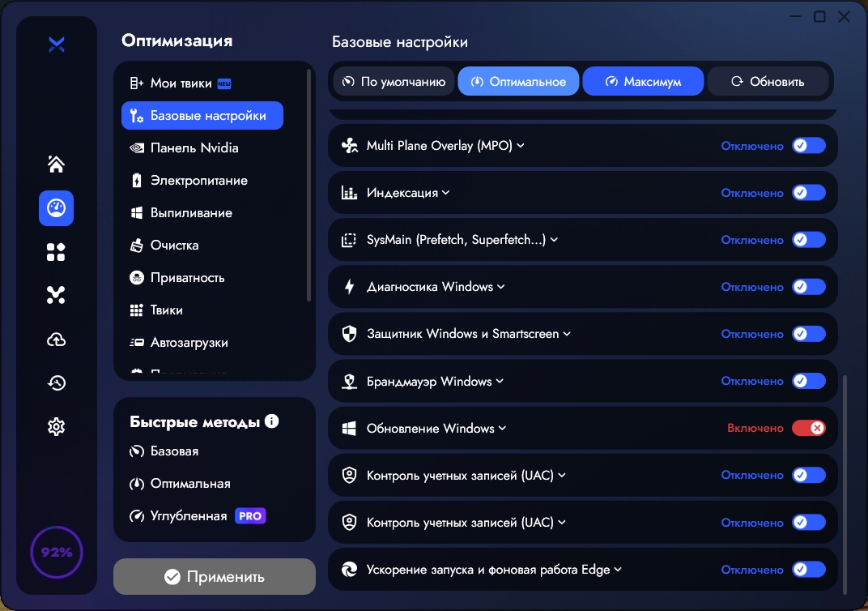
Task: Toggle the Брандмауэр Windows switch
Action: click(x=808, y=381)
